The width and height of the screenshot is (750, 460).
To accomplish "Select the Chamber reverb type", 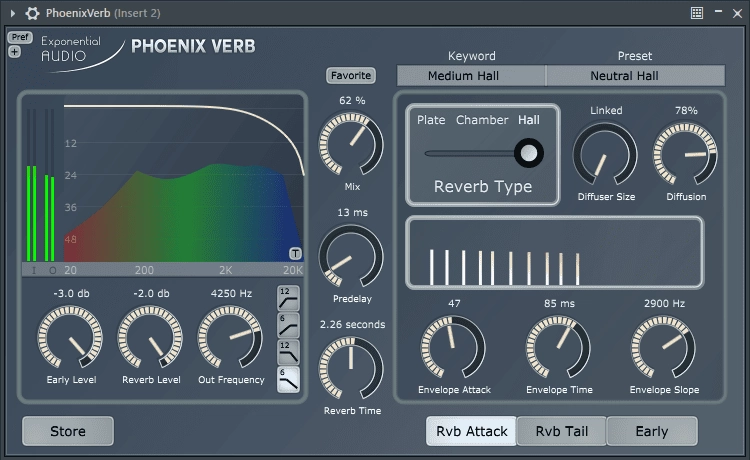I will point(482,120).
